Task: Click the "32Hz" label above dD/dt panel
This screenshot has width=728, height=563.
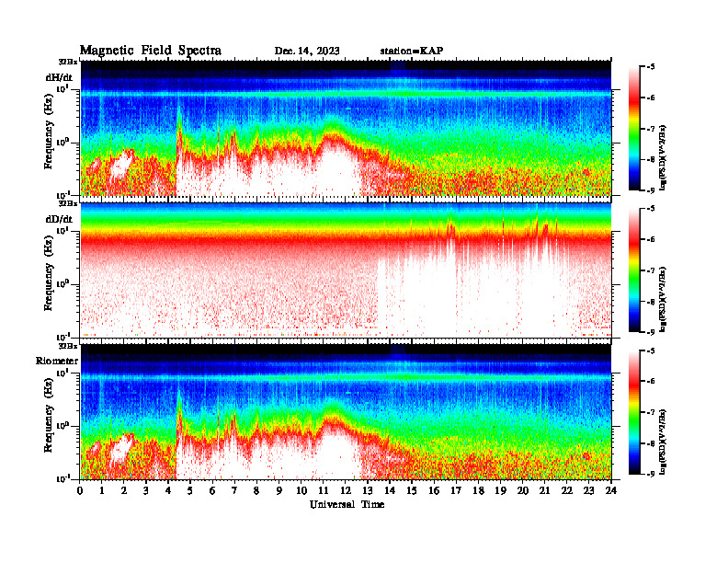Action: (x=68, y=203)
